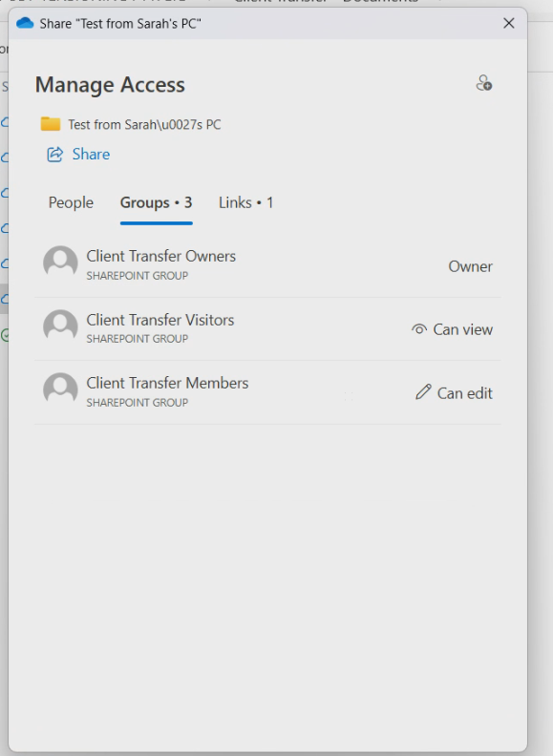Image resolution: width=553 pixels, height=756 pixels.
Task: Click the grant access person-plus icon
Action: [484, 83]
